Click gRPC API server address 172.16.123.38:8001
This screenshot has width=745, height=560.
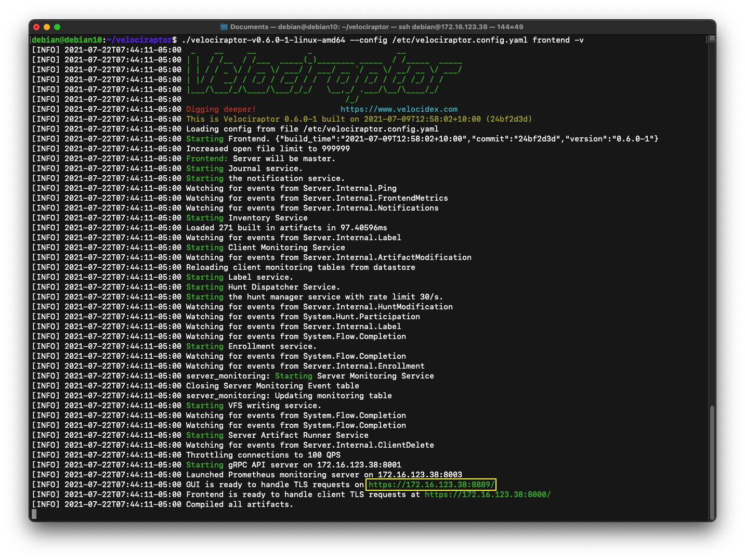point(359,465)
